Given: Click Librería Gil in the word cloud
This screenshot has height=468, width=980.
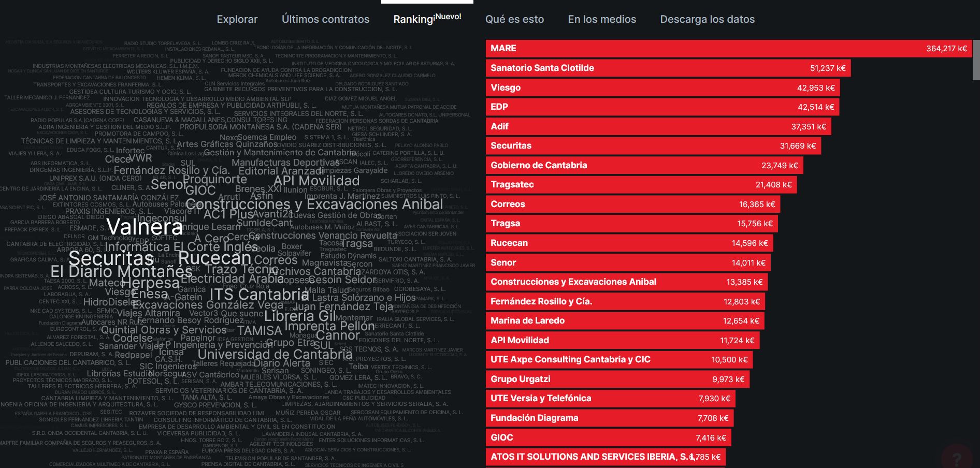Looking at the screenshot, I should pos(300,315).
